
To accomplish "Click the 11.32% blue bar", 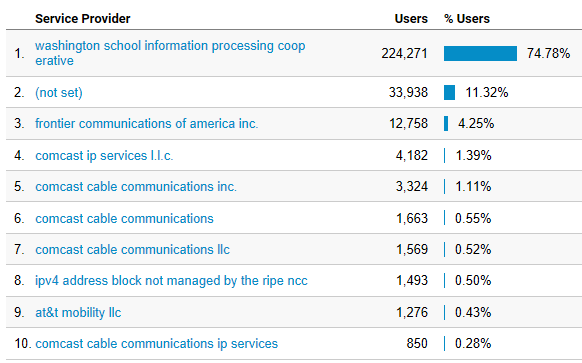I will click(449, 92).
